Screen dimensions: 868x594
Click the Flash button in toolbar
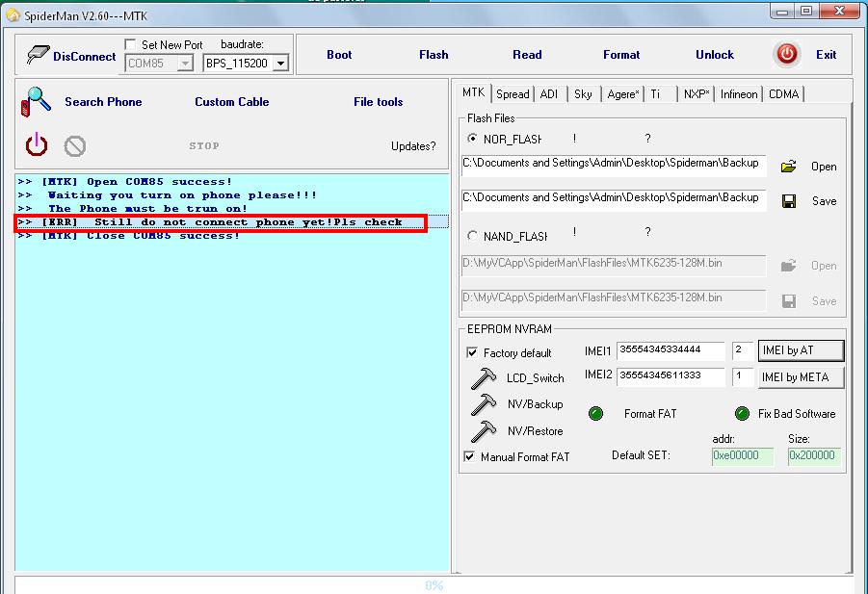434,55
